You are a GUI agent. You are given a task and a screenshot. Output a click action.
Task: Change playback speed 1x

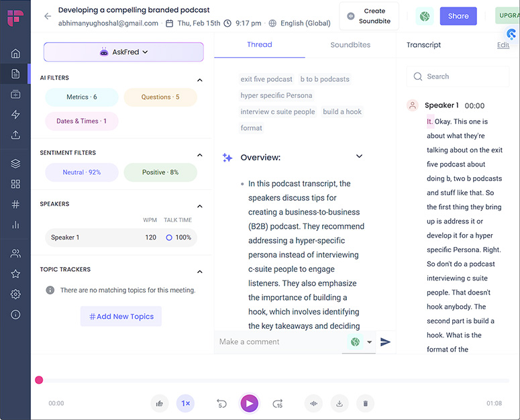click(x=185, y=403)
